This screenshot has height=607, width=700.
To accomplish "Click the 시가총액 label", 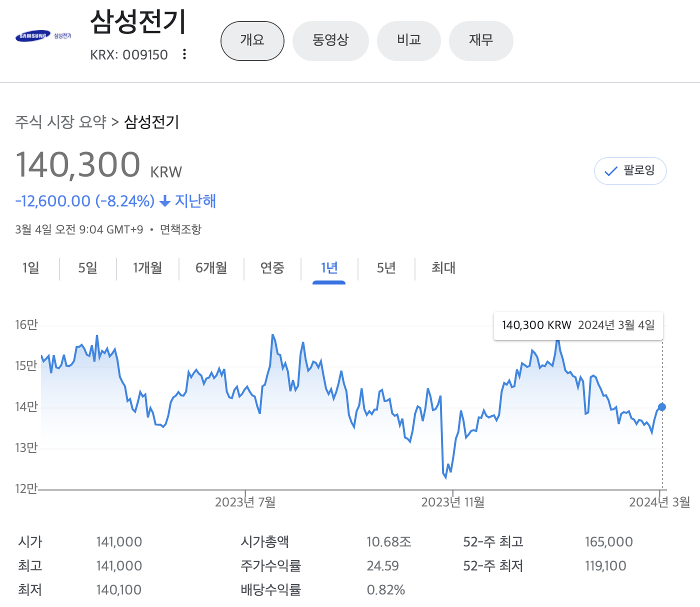I will 265,542.
